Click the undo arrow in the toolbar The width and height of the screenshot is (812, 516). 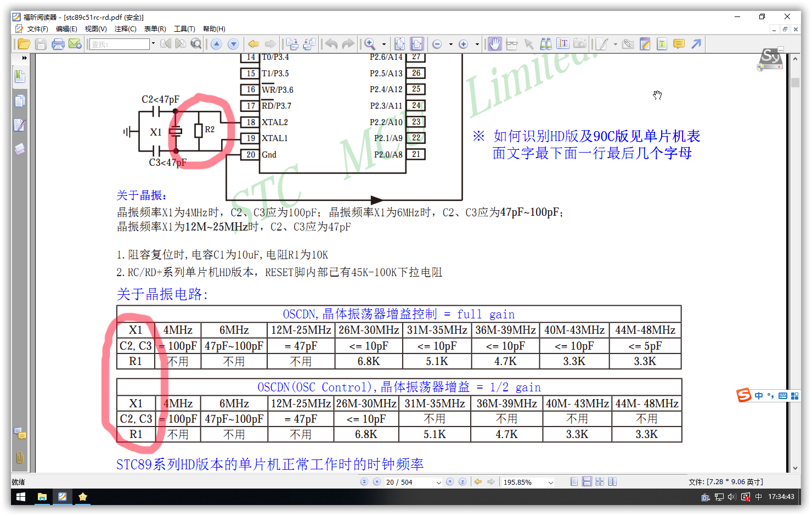click(x=331, y=44)
